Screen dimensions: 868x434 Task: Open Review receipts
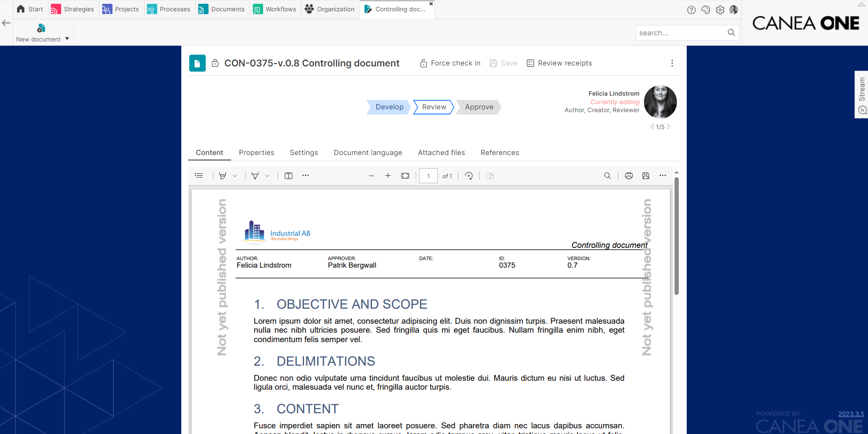[559, 63]
